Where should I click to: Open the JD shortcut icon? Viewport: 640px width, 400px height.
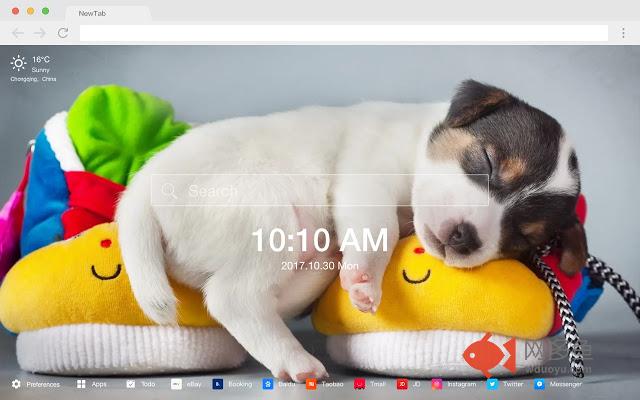402,384
